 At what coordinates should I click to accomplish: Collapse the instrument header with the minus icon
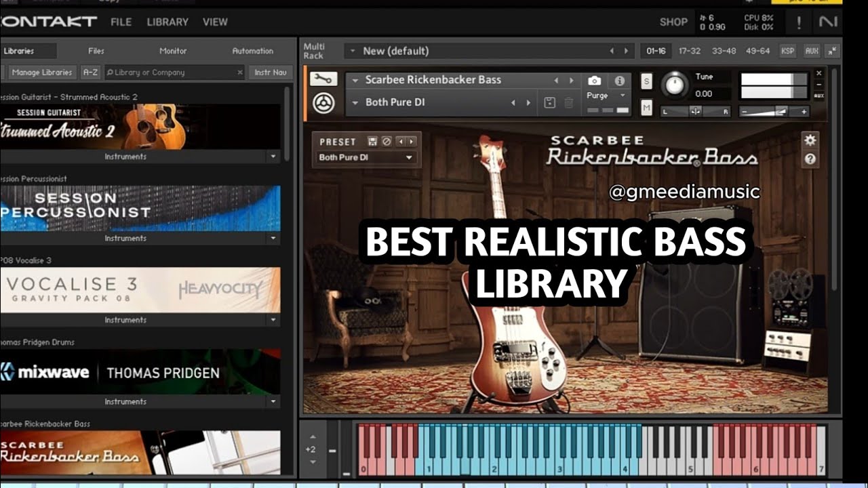pyautogui.click(x=818, y=84)
